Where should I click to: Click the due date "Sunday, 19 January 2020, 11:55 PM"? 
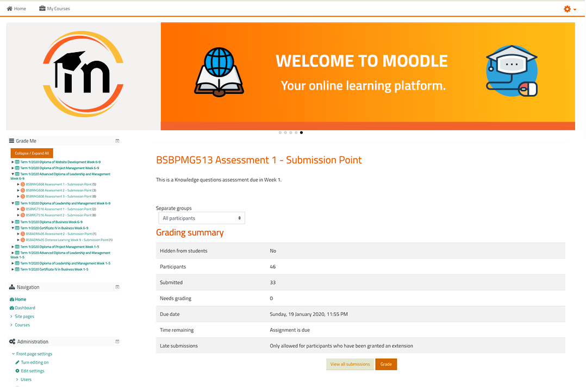309,314
